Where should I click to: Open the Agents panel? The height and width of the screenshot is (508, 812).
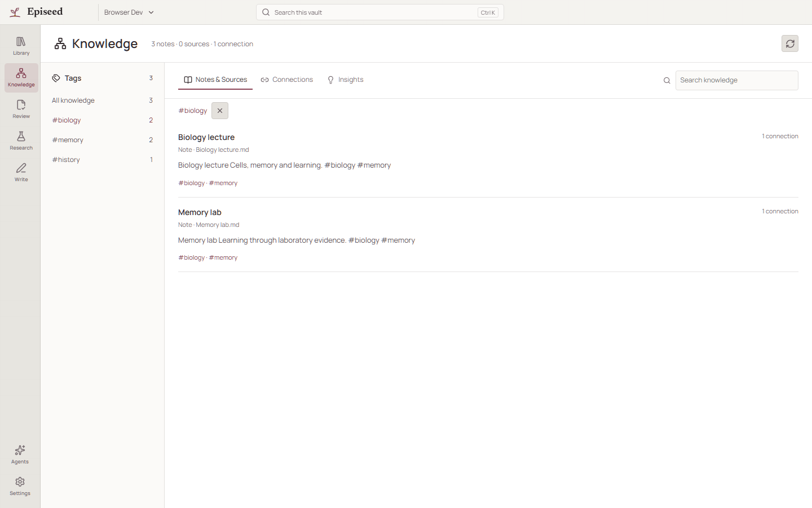click(20, 454)
